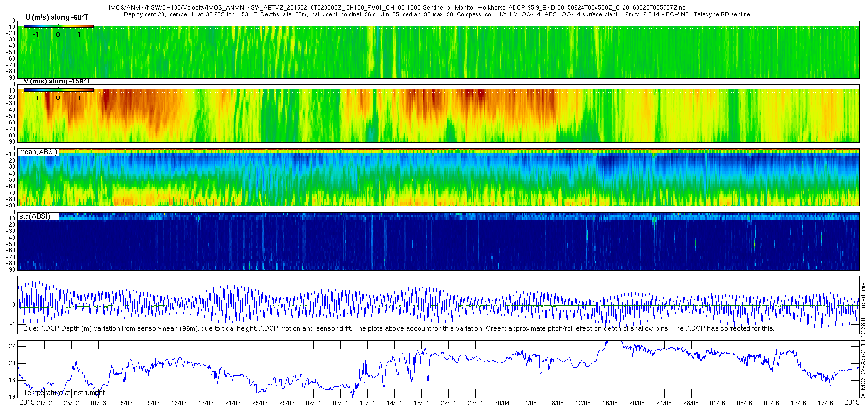
Task: Click the 'Deployment 28, member 1' metadata line
Action: (438, 14)
